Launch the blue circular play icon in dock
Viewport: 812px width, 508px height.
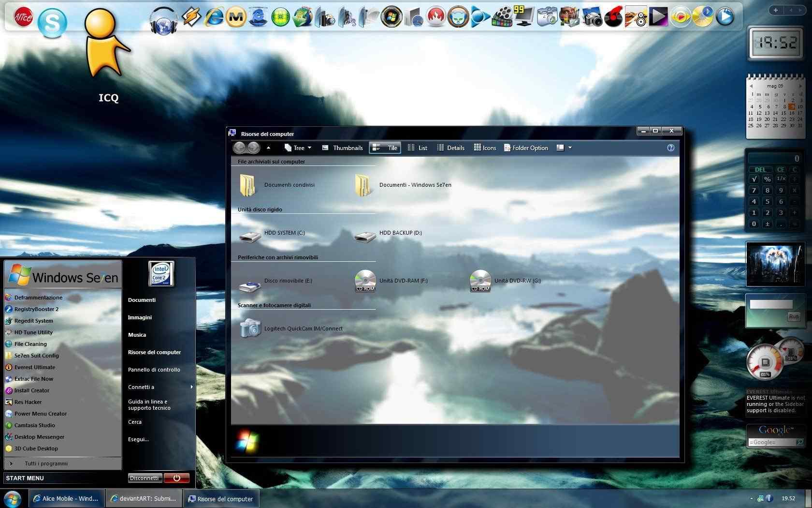(725, 17)
